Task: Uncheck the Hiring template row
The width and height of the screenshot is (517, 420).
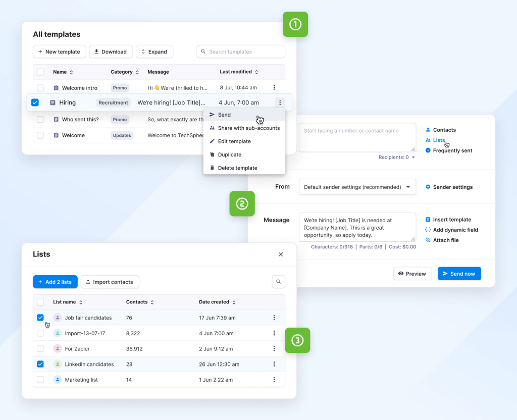Action: pyautogui.click(x=35, y=102)
